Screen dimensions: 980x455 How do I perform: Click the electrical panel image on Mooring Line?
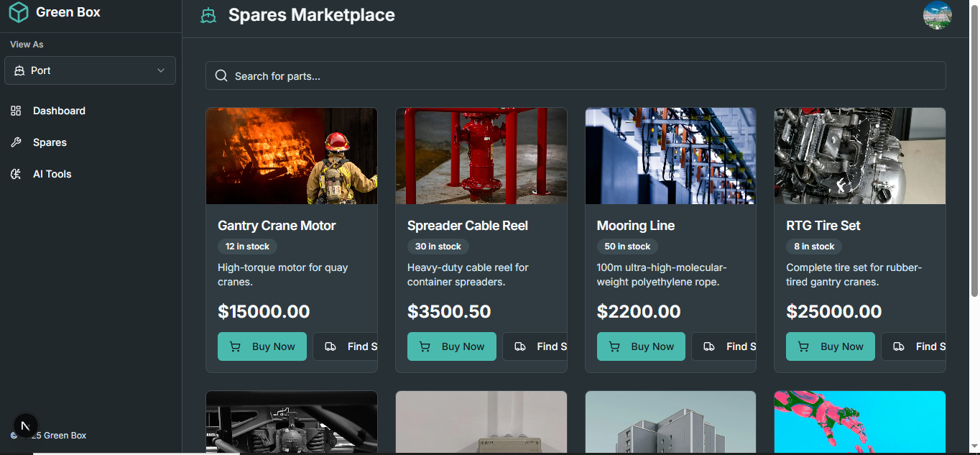pyautogui.click(x=670, y=156)
